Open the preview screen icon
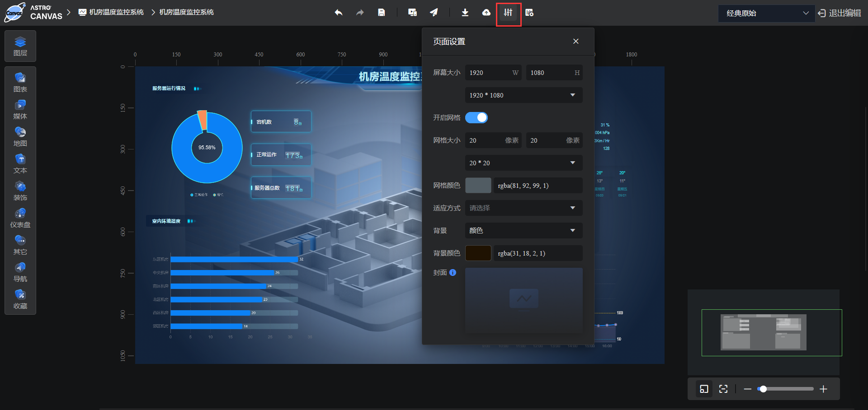The image size is (868, 410). [412, 13]
